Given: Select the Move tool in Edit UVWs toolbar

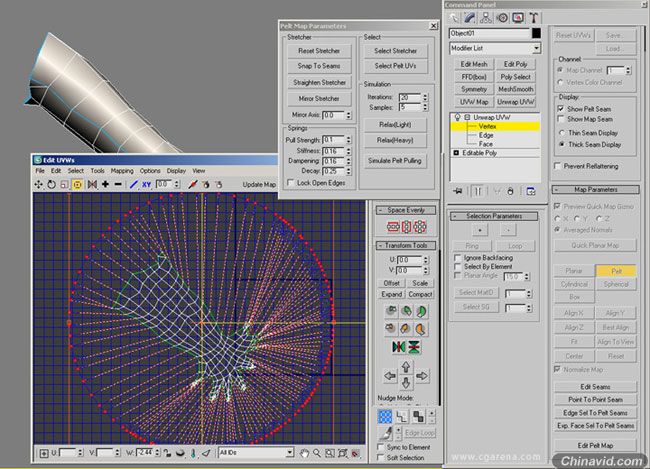Looking at the screenshot, I should [x=39, y=185].
